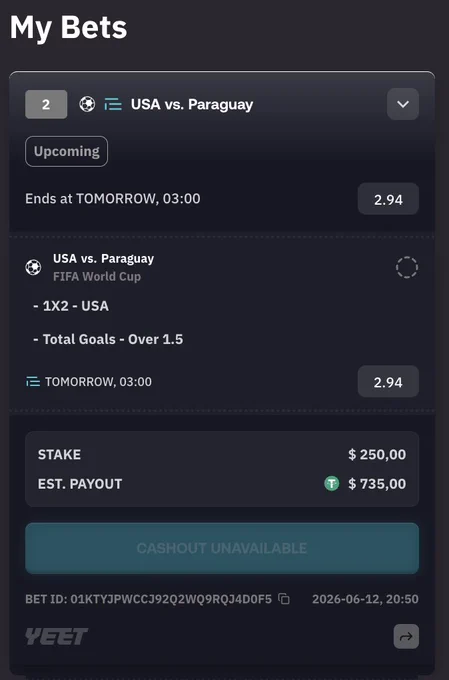This screenshot has width=449, height=680.
Task: Click the soccer ball icon in bet header
Action: (x=87, y=104)
